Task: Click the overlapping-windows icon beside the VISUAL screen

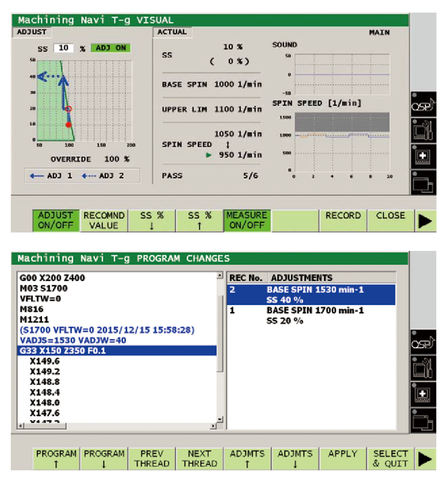Action: (424, 183)
